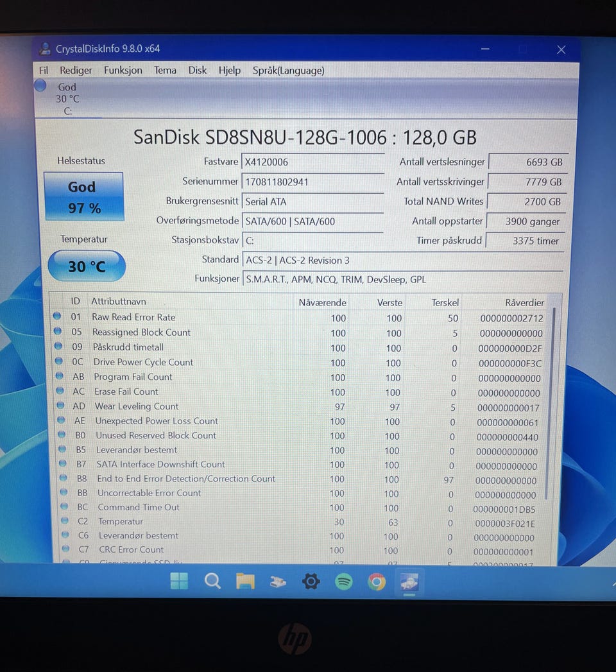Minimize the CrystalDiskInfo window
The height and width of the screenshot is (672, 616).
pos(485,49)
